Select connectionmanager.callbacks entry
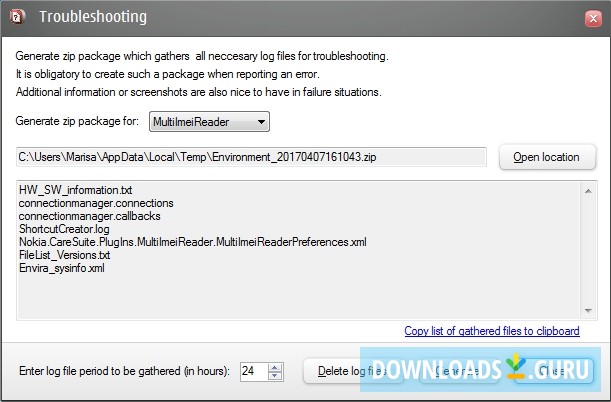 click(90, 216)
